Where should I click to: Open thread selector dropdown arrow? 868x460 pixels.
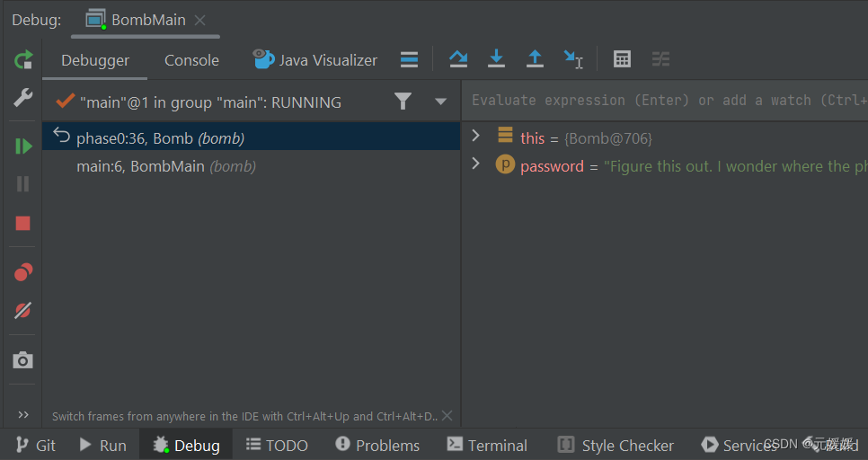[440, 102]
